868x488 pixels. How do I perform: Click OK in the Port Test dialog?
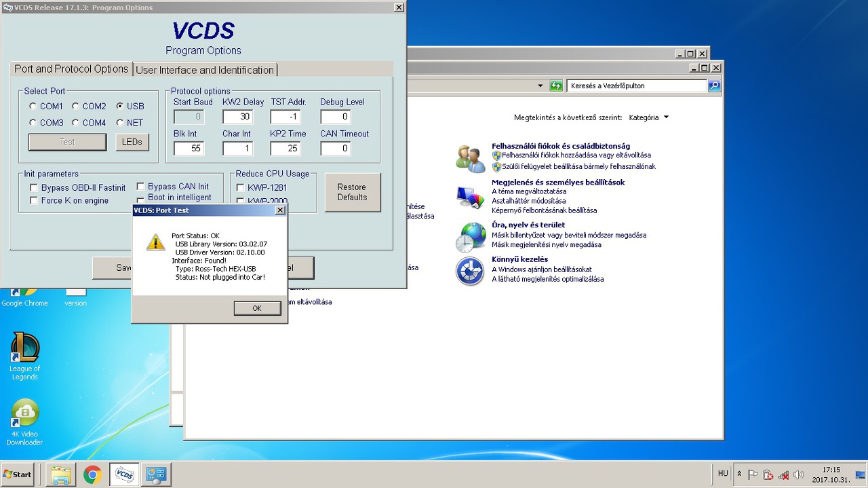[257, 308]
